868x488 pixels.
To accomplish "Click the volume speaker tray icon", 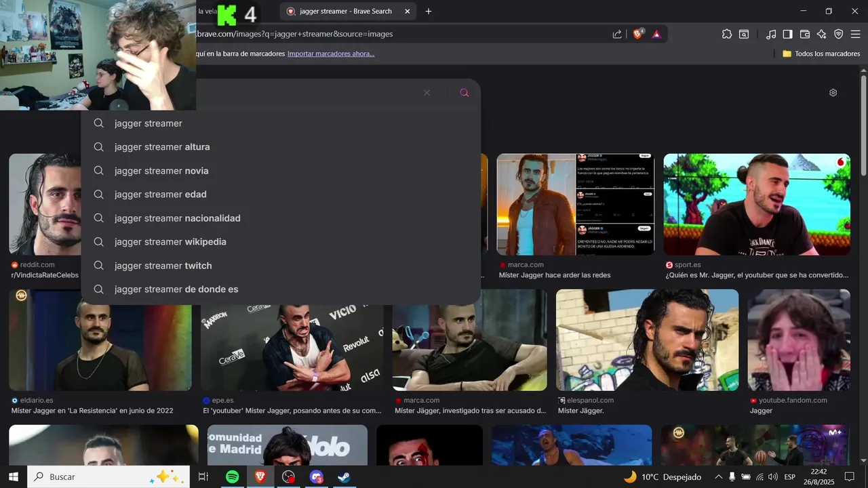I will click(773, 477).
